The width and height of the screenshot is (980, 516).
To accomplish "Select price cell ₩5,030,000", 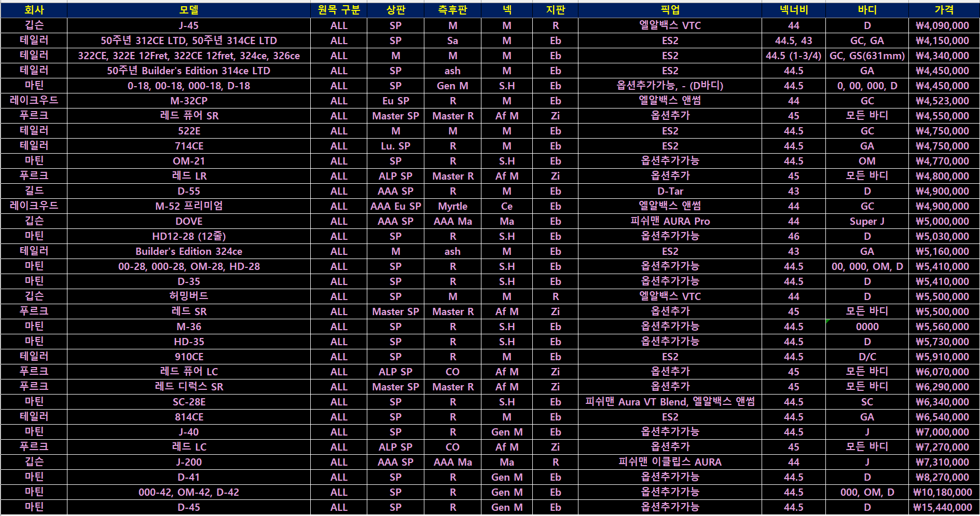I will point(944,236).
